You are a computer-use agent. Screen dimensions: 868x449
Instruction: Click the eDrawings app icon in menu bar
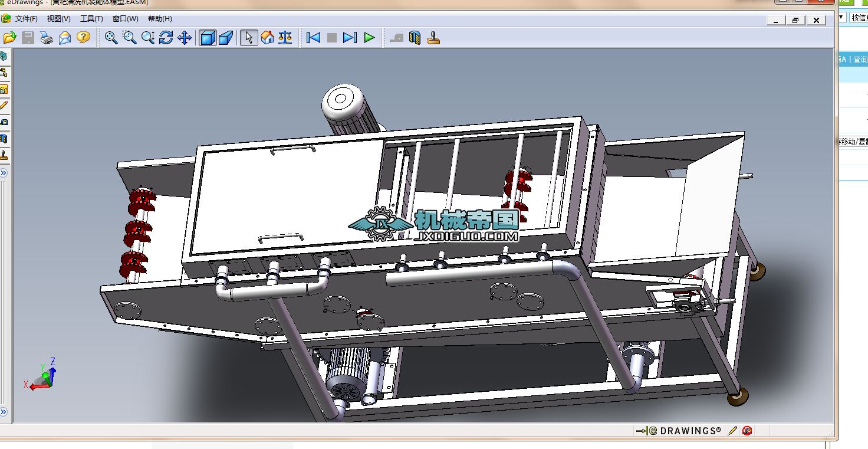point(6,19)
